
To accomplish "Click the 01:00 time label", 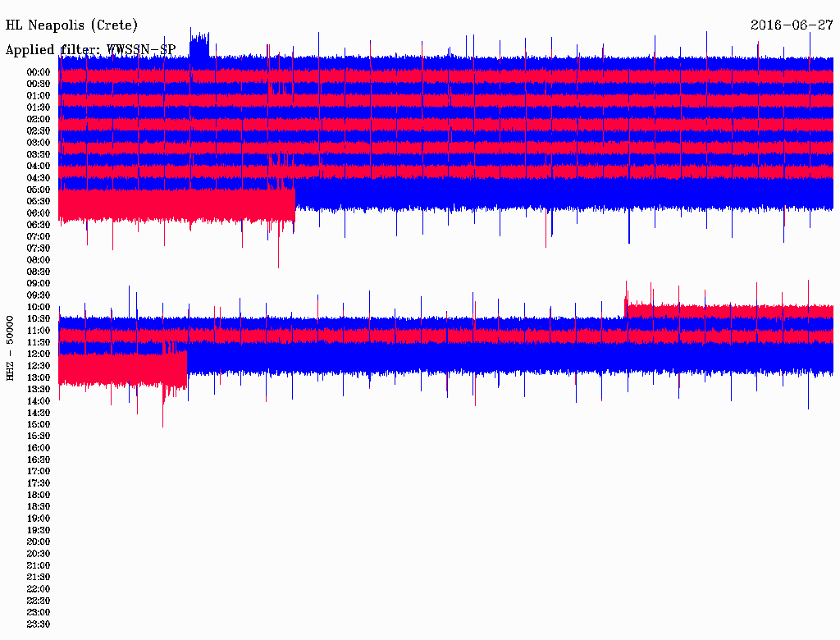I will [x=39, y=95].
